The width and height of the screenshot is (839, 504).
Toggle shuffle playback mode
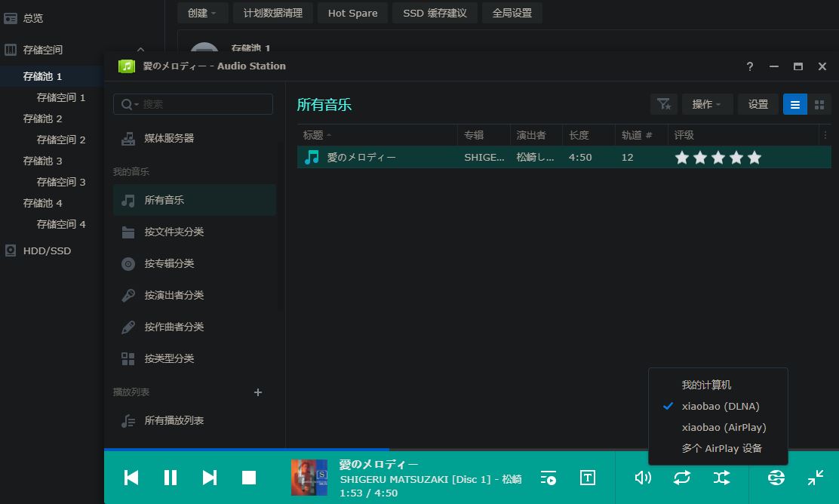(721, 478)
